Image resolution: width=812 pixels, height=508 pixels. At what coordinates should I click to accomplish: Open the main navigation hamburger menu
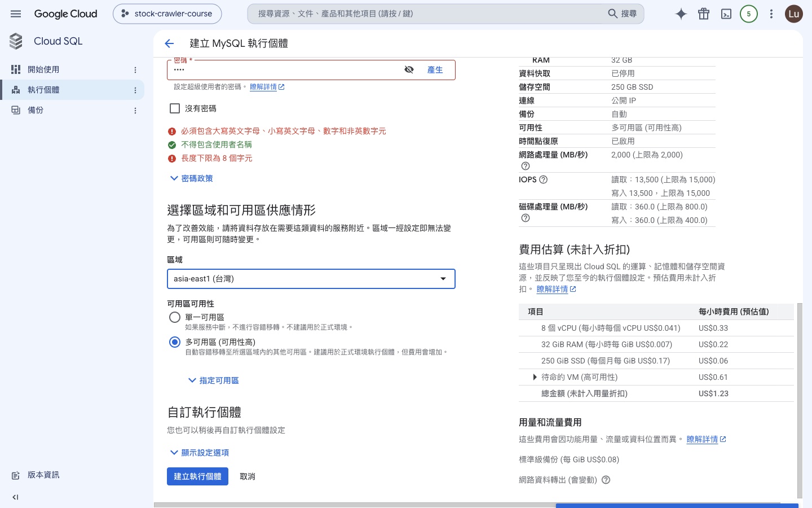pos(16,14)
